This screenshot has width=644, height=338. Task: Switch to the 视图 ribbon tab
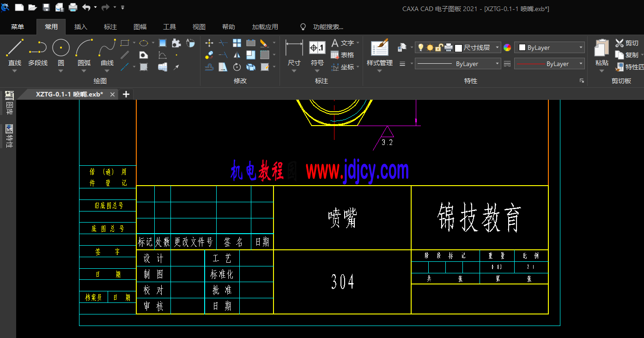point(199,27)
